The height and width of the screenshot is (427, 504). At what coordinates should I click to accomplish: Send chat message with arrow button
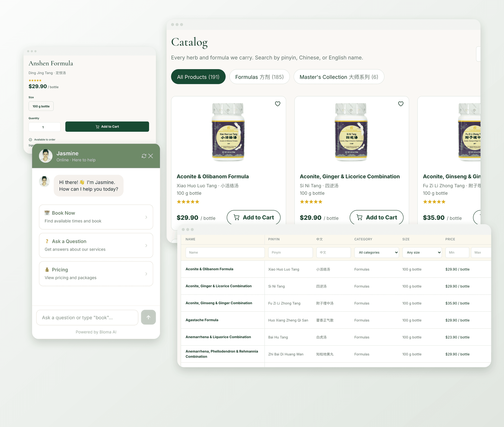148,317
